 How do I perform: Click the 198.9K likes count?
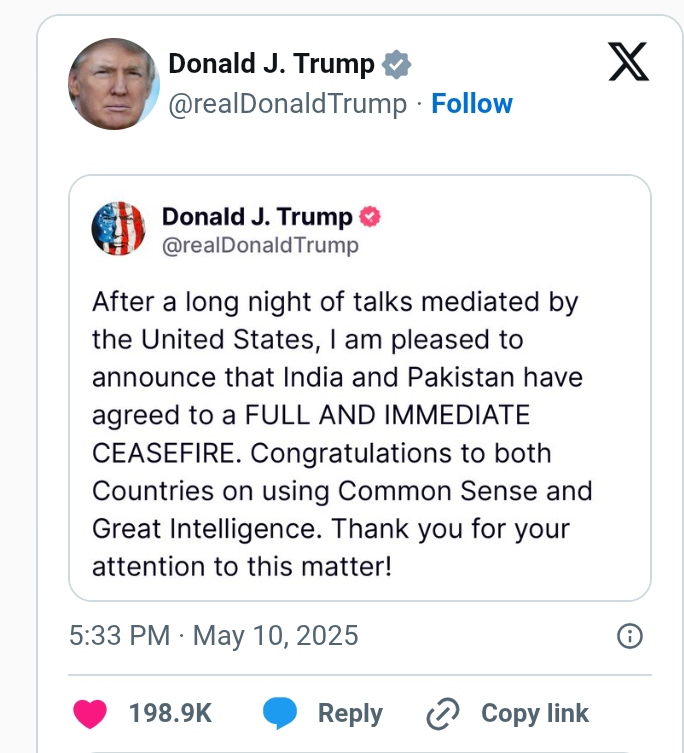pyautogui.click(x=170, y=713)
